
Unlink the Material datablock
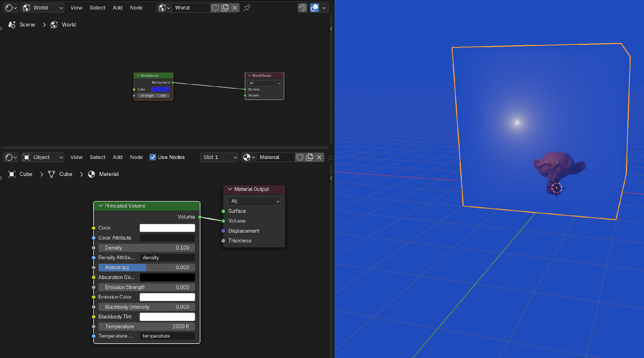click(x=319, y=157)
